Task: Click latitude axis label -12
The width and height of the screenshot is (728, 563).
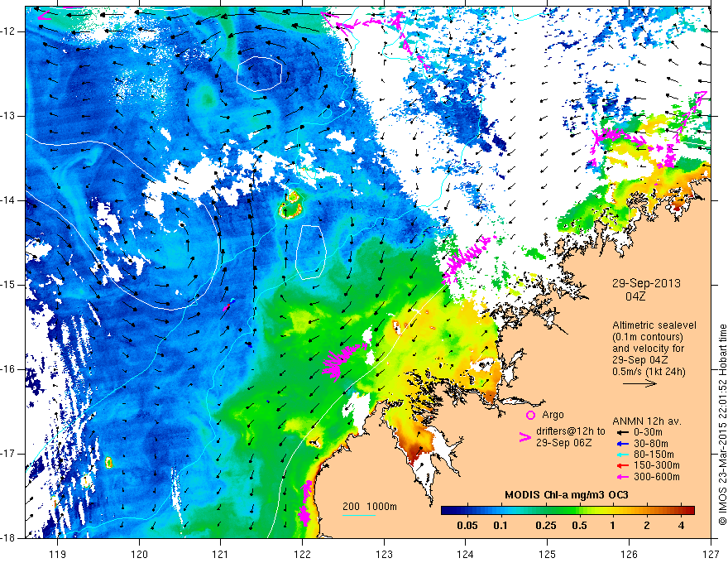Action: point(9,31)
